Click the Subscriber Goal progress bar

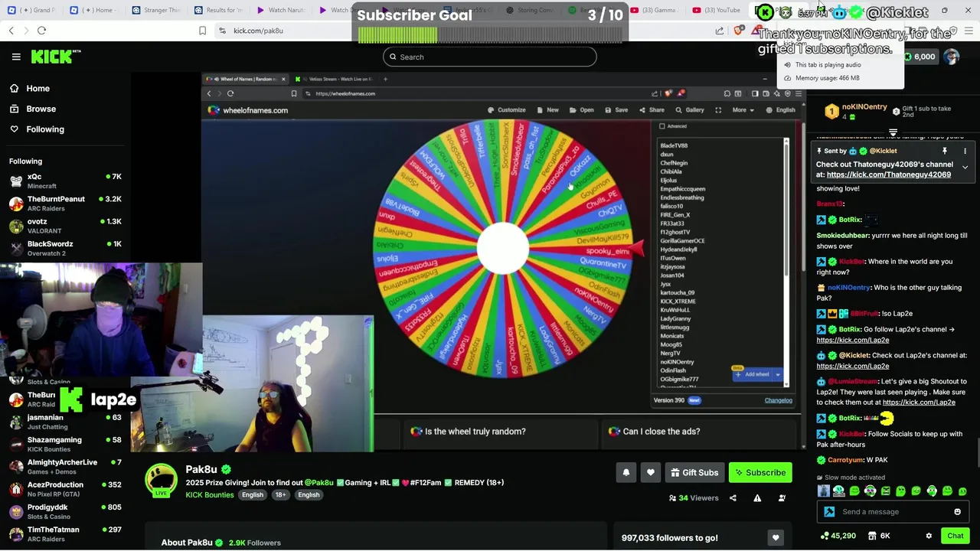tap(490, 35)
